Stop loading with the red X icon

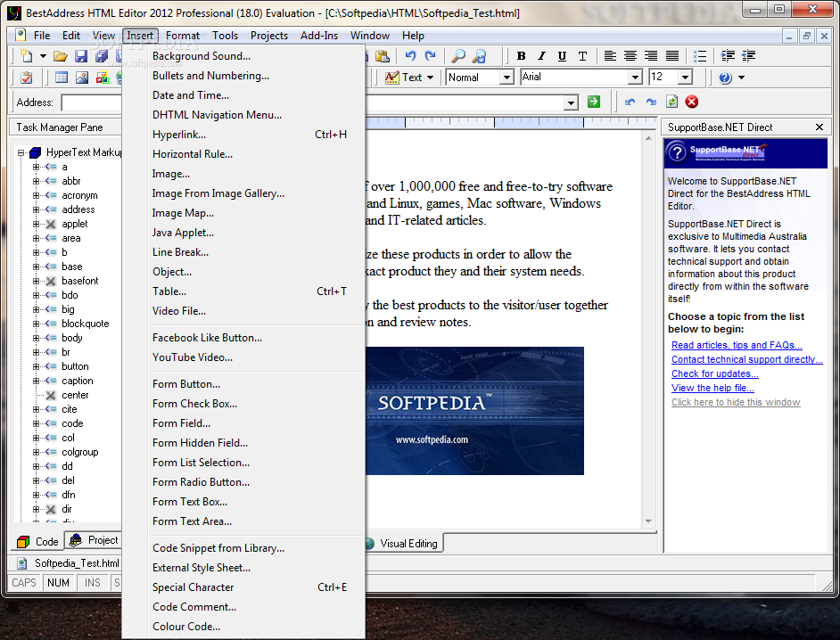point(692,102)
